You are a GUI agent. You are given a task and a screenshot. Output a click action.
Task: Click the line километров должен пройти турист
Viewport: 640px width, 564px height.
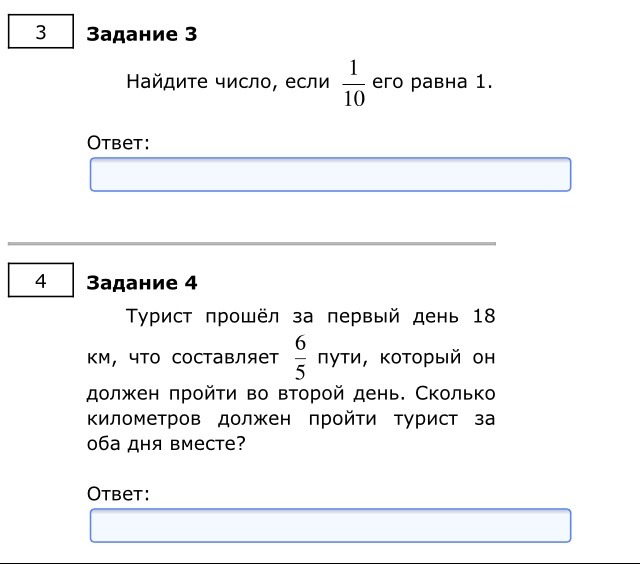coord(272,419)
